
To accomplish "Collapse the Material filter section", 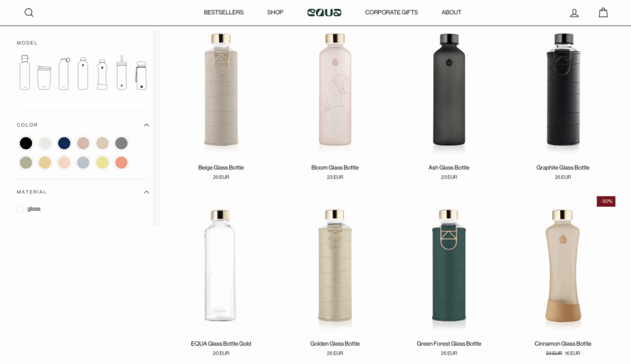I will coord(147,192).
